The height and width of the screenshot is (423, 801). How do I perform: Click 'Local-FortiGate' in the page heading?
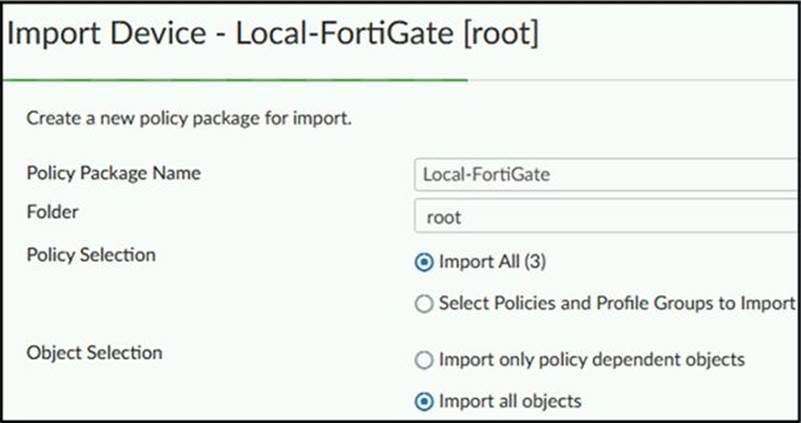(x=344, y=34)
